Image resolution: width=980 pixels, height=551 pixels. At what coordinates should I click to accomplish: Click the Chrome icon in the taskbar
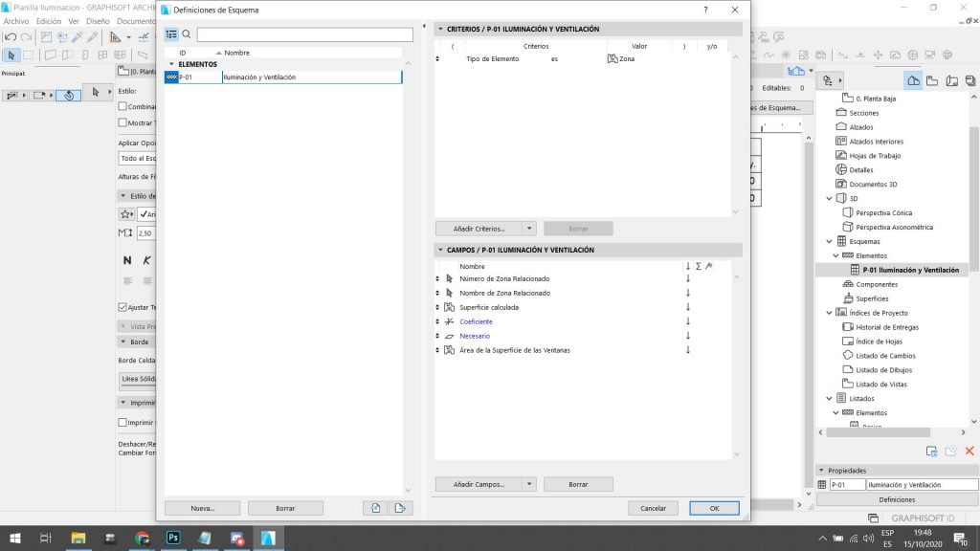pos(142,539)
